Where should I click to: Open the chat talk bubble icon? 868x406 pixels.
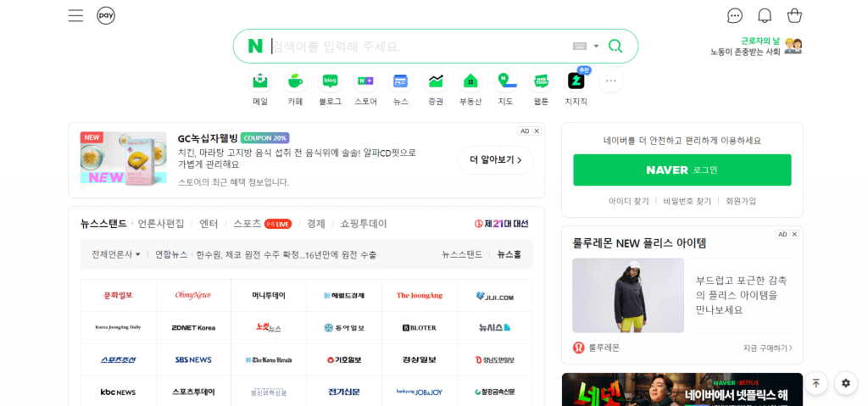pyautogui.click(x=735, y=15)
